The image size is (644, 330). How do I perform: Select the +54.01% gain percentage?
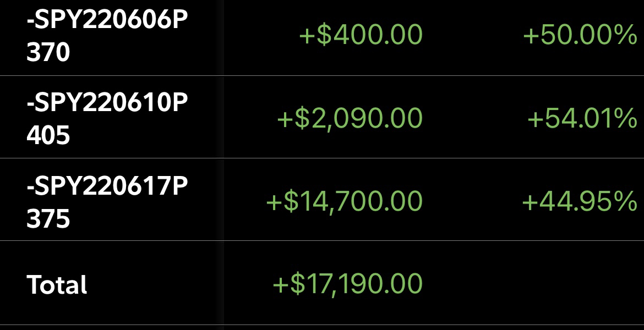[582, 118]
